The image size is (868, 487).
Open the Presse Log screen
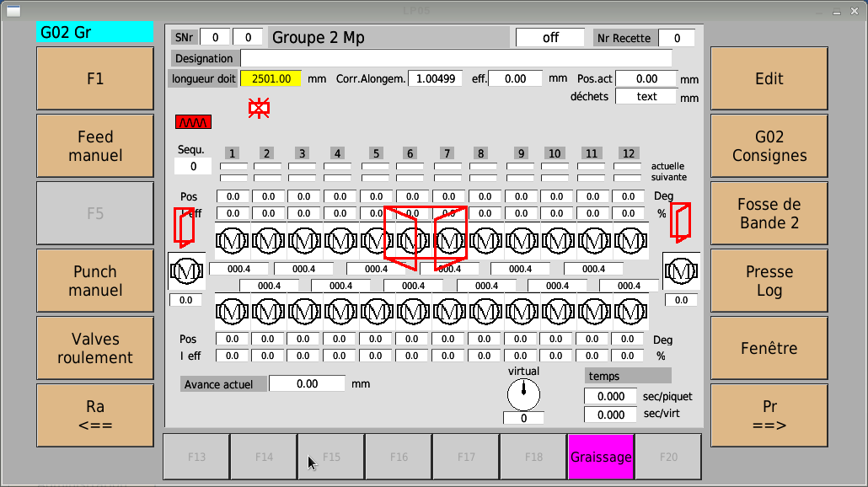coord(769,281)
